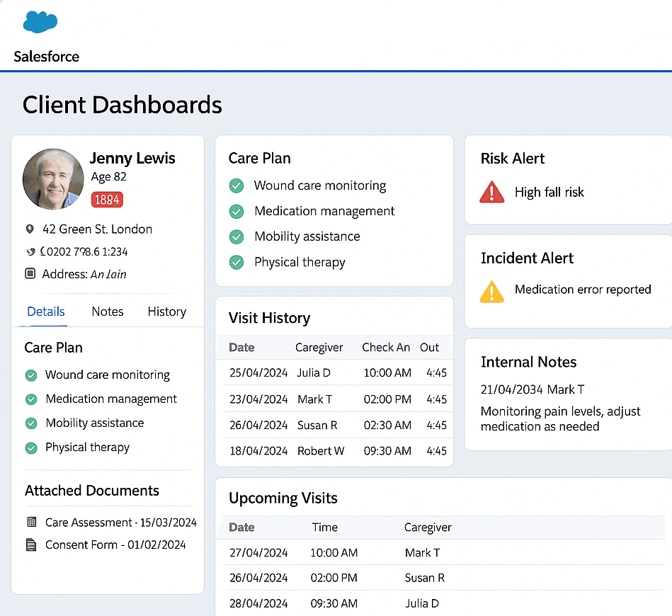Click the red High fall risk warning icon
The image size is (672, 616).
click(492, 192)
